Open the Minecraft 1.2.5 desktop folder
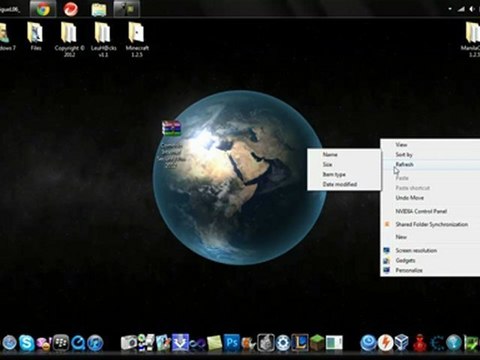This screenshot has width=480, height=360. click(x=137, y=39)
